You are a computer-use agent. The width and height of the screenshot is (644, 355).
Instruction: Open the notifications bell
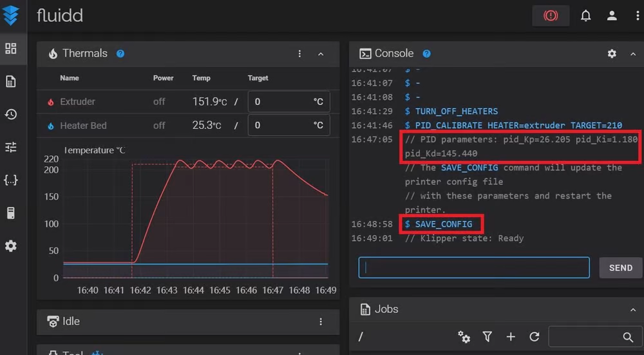click(585, 16)
